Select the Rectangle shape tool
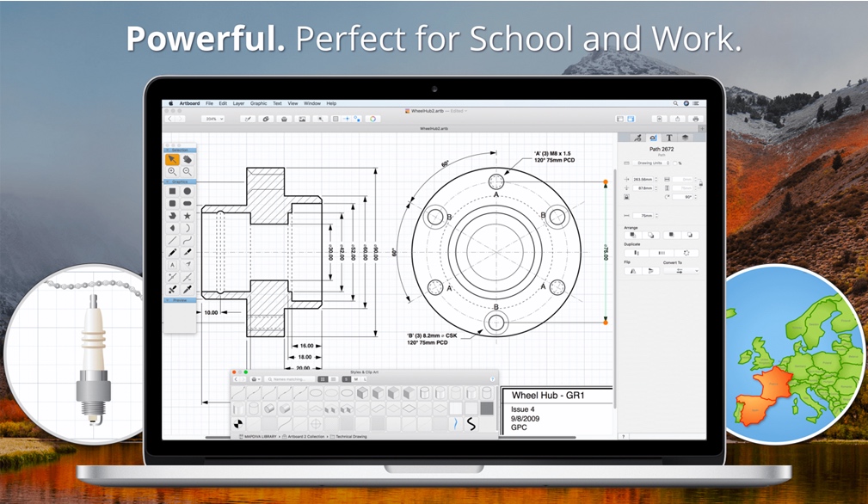 (x=172, y=191)
